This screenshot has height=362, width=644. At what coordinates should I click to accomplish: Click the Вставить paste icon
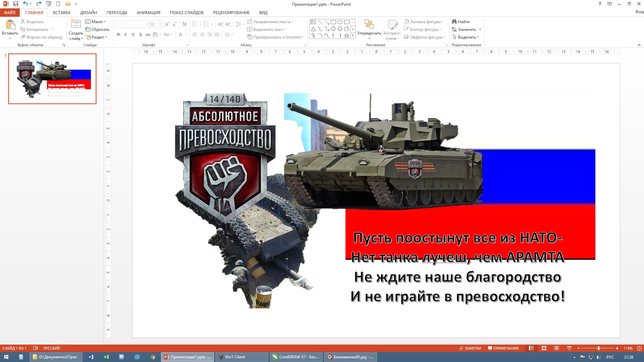point(10,25)
